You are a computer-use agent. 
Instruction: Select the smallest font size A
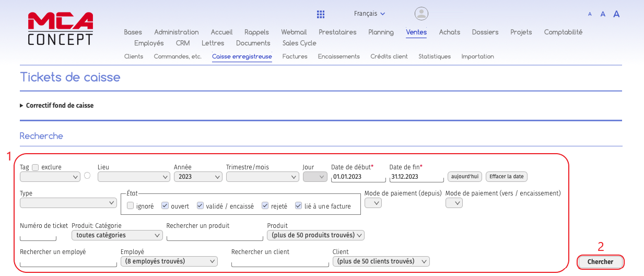pos(590,14)
